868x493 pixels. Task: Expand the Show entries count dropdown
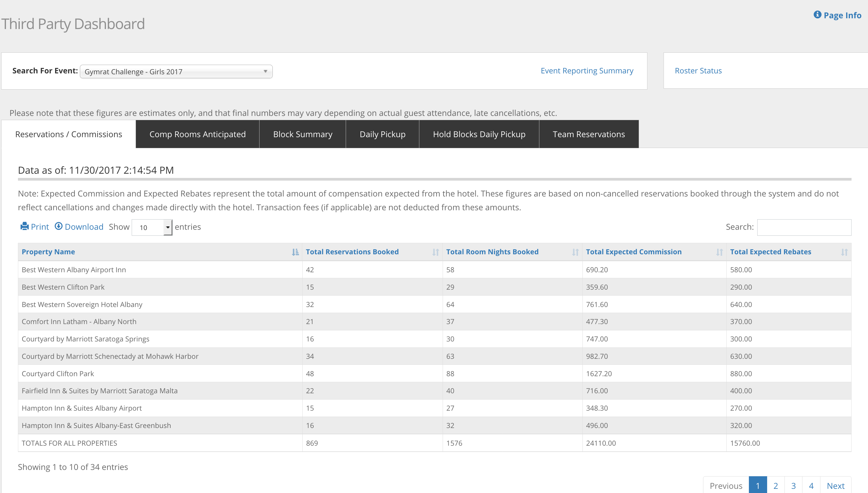click(x=152, y=227)
